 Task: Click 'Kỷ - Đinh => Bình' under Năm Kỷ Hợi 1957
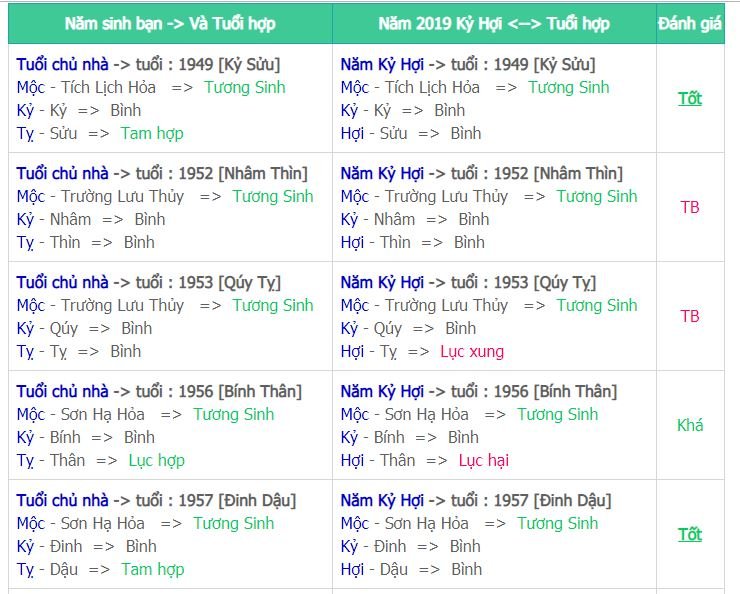pos(411,547)
